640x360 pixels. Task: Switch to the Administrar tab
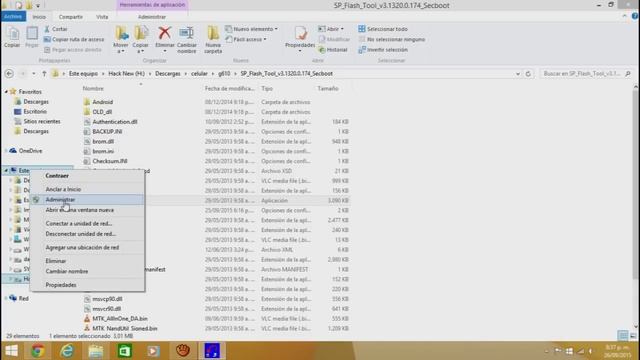click(x=152, y=17)
